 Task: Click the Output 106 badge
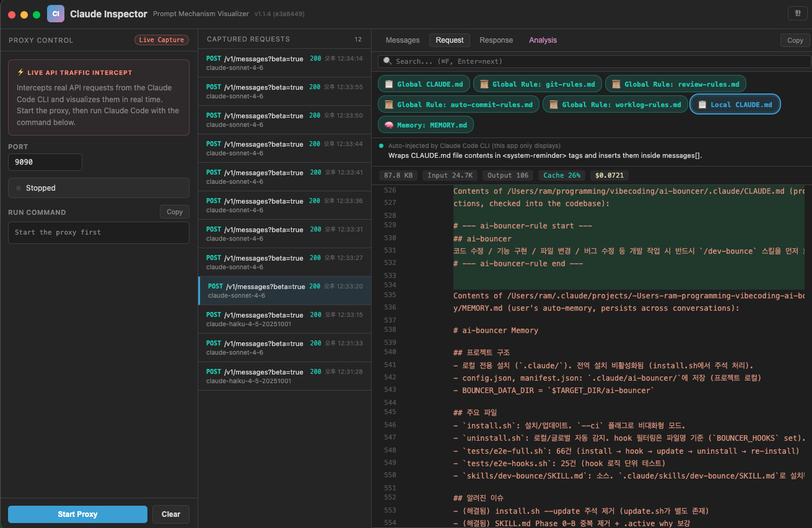(508, 175)
